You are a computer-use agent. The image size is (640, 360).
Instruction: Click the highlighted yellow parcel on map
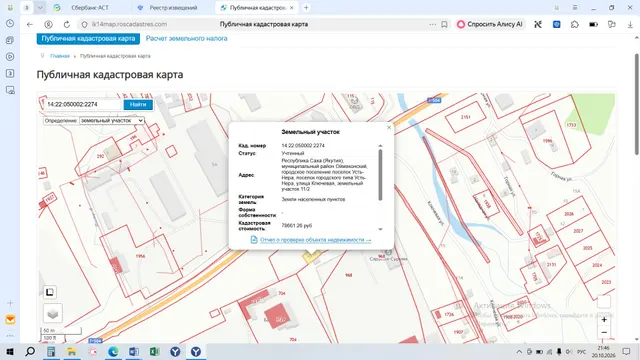pyautogui.click(x=311, y=256)
